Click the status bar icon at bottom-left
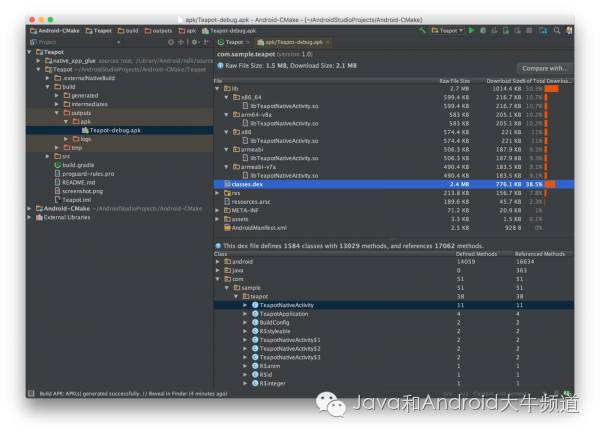 coord(31,393)
